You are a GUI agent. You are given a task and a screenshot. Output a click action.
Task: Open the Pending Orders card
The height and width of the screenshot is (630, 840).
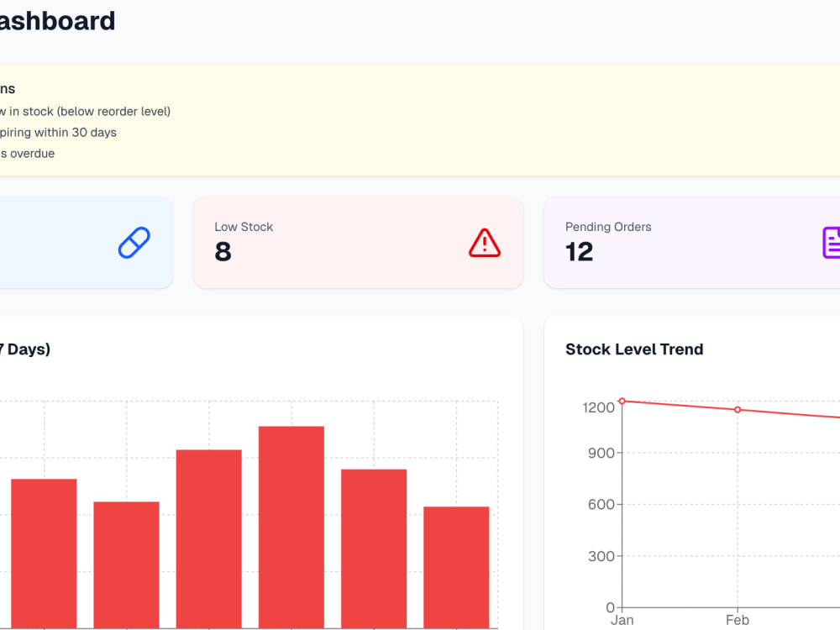point(691,243)
